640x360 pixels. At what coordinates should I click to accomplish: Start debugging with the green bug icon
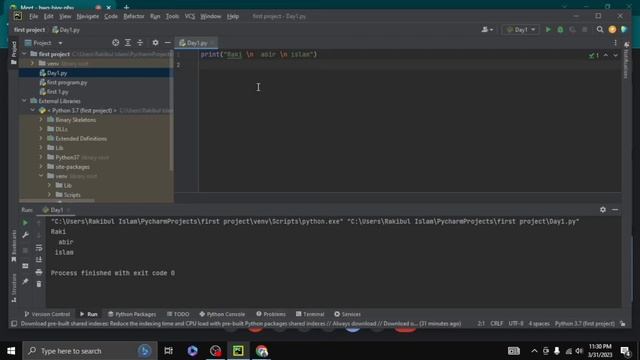tap(560, 30)
